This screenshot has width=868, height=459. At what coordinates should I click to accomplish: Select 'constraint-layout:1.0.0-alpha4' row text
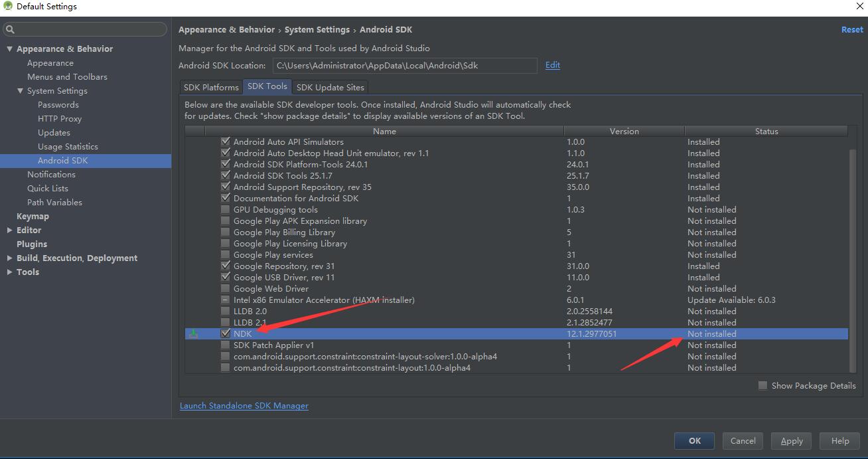point(352,367)
